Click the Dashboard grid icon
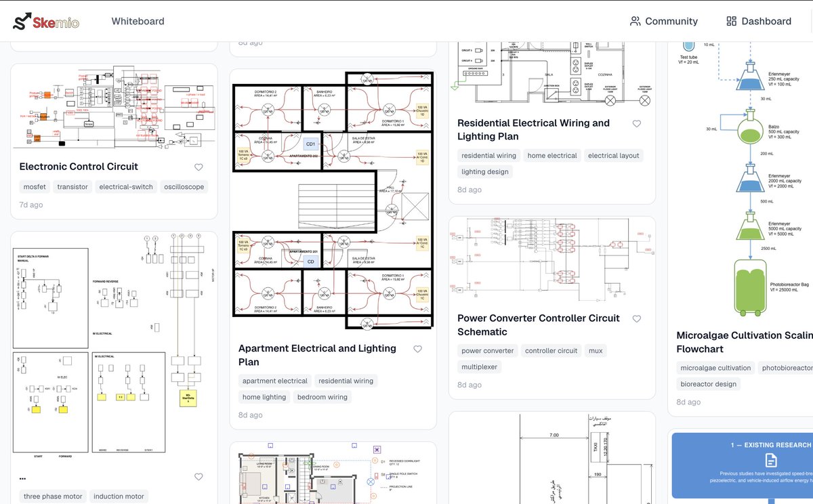This screenshot has width=813, height=504. coord(731,21)
